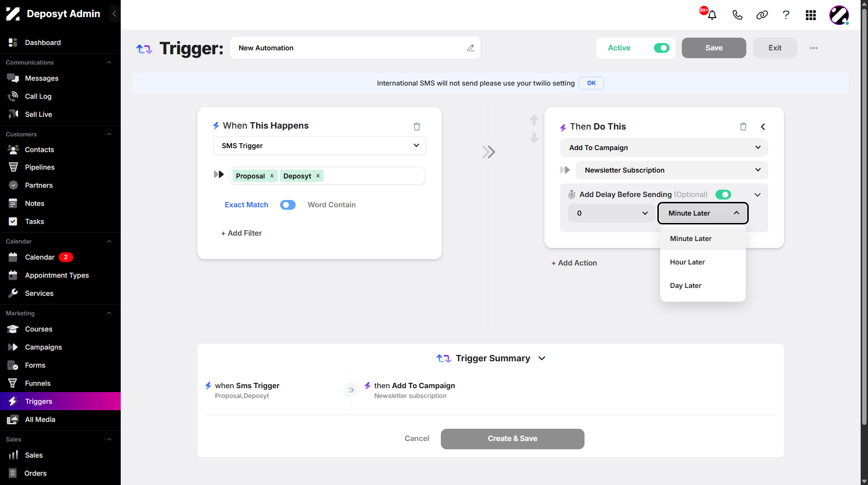
Task: Delete the Then Do This action
Action: pyautogui.click(x=743, y=127)
